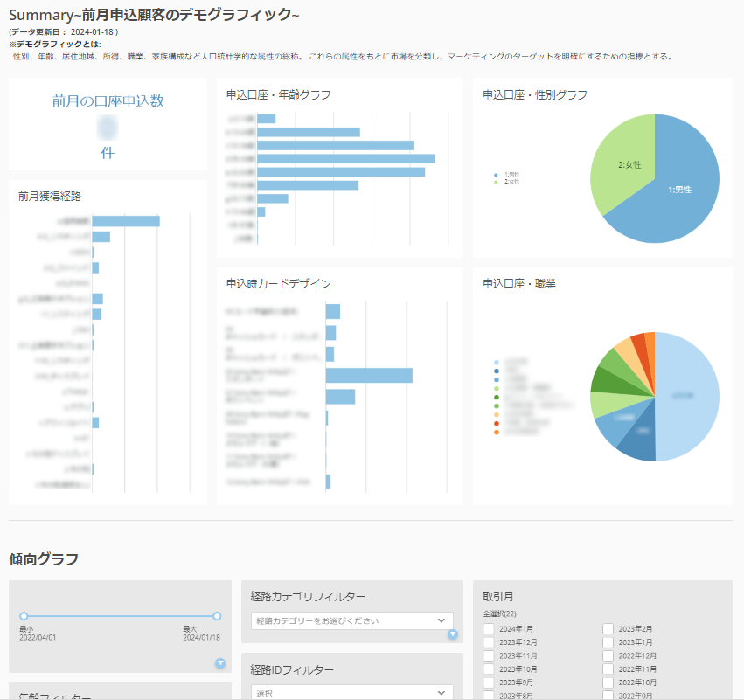Tick the 2023年2月 checkbox
Image resolution: width=744 pixels, height=700 pixels.
click(608, 628)
